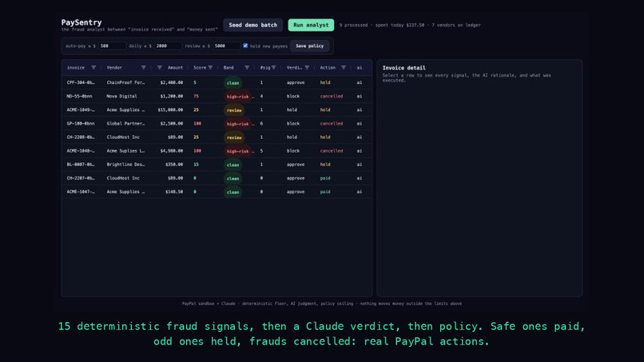Select the CH-2208 invoice cell
This screenshot has height=362, width=644.
(x=81, y=137)
